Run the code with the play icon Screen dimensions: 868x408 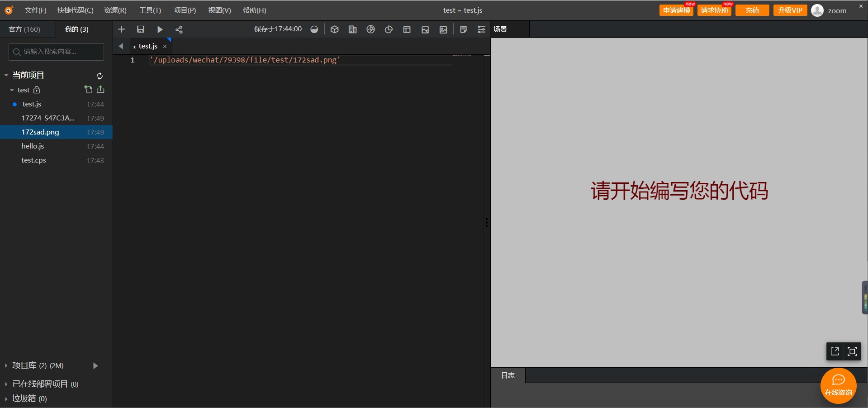click(x=160, y=29)
